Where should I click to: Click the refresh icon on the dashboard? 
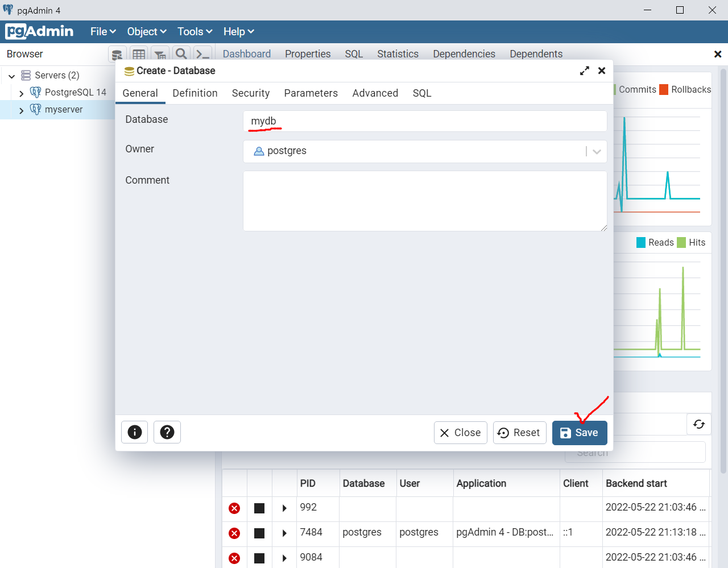pyautogui.click(x=699, y=424)
